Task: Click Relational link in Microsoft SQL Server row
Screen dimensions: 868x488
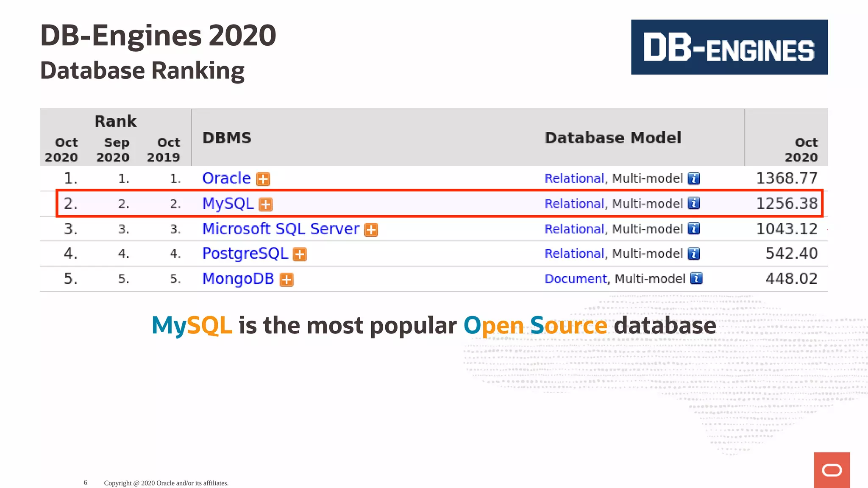Action: 574,229
